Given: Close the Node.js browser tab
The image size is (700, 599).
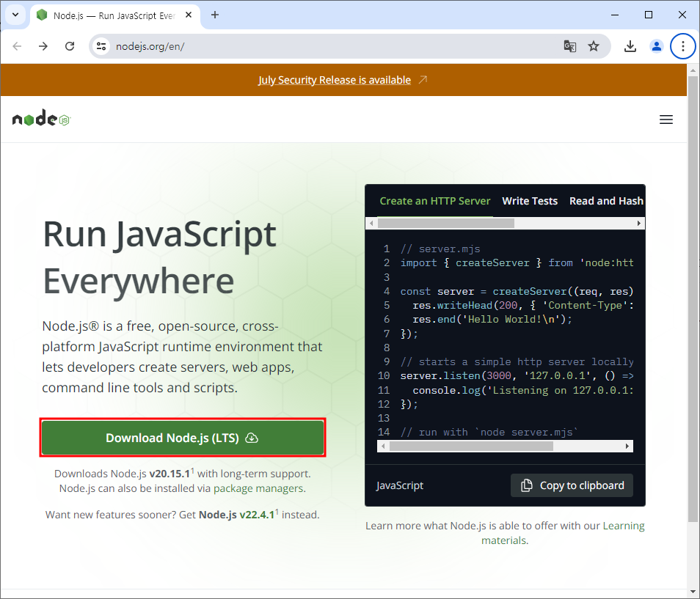Looking at the screenshot, I should [189, 15].
